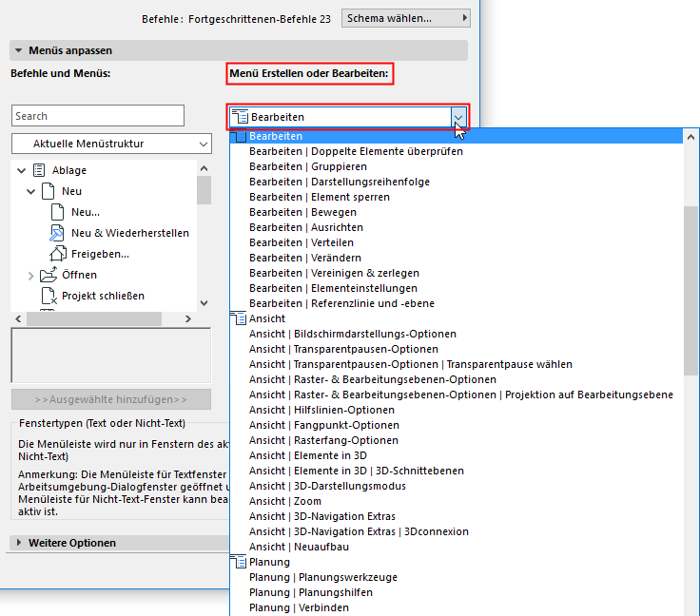Click the Bearbeiten combo box arrow
Image resolution: width=700 pixels, height=616 pixels.
coord(458,117)
